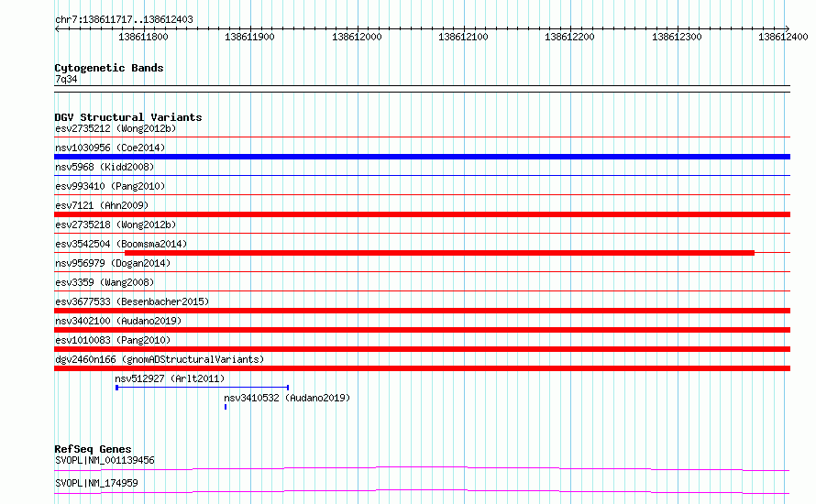The width and height of the screenshot is (816, 504).
Task: Select the nsv956979 (Dogan2014) label
Action: point(113,263)
